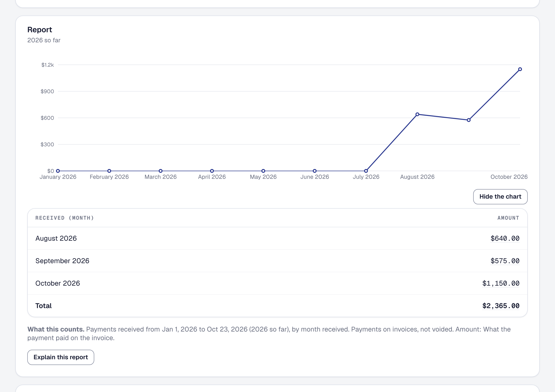This screenshot has width=555, height=392.
Task: Click the $575.00 amount for September
Action: (505, 261)
